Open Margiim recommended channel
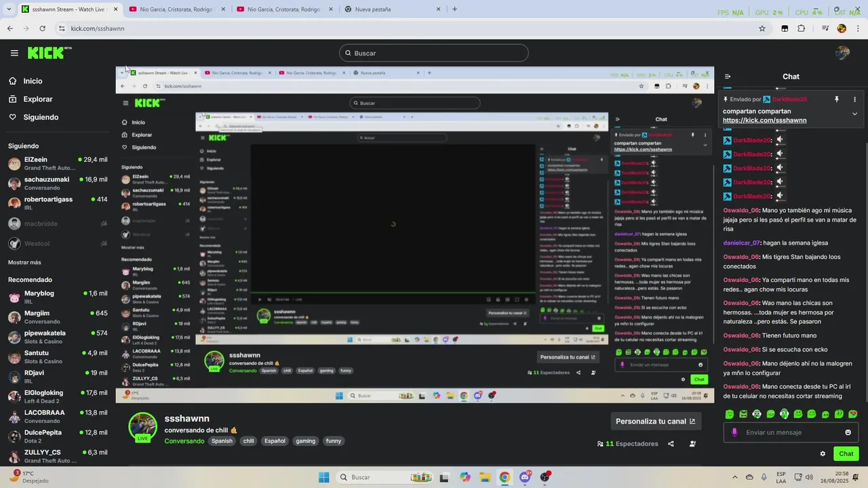This screenshot has height=488, width=868. point(58,317)
